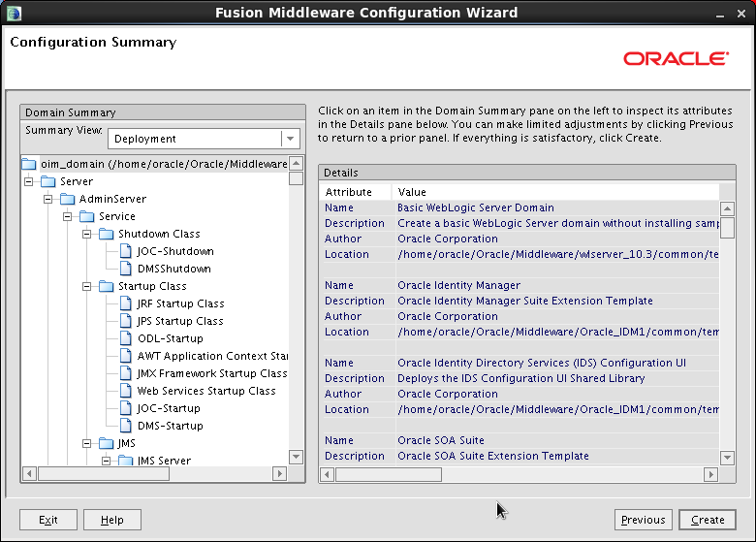Click Details pane scroll up arrow
The image size is (756, 542).
[x=727, y=208]
